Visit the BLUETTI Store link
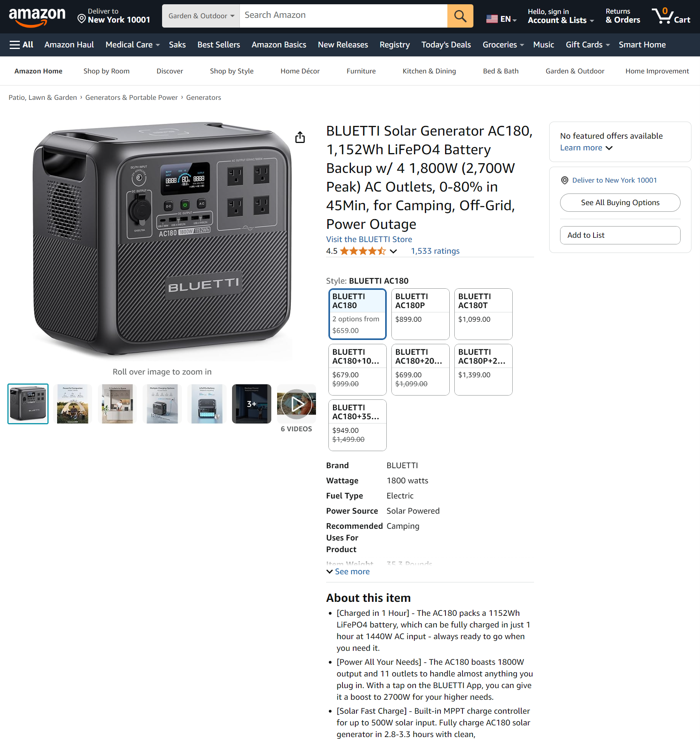Screen dimensions: 700x739 point(369,239)
